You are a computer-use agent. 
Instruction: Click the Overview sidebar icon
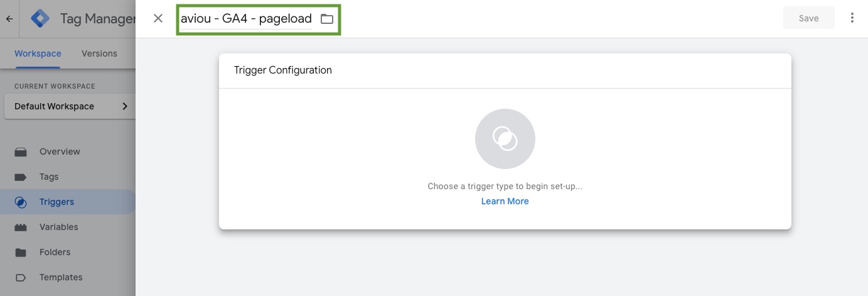[21, 151]
